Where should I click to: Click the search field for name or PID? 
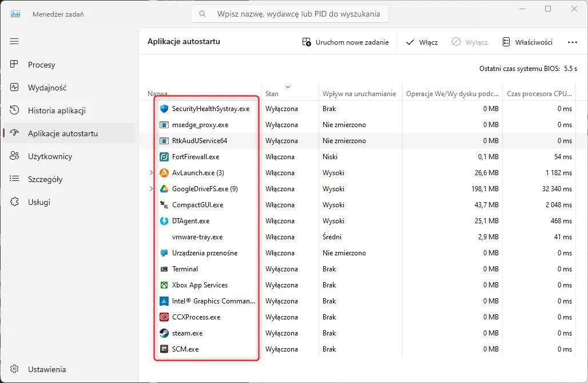point(289,14)
